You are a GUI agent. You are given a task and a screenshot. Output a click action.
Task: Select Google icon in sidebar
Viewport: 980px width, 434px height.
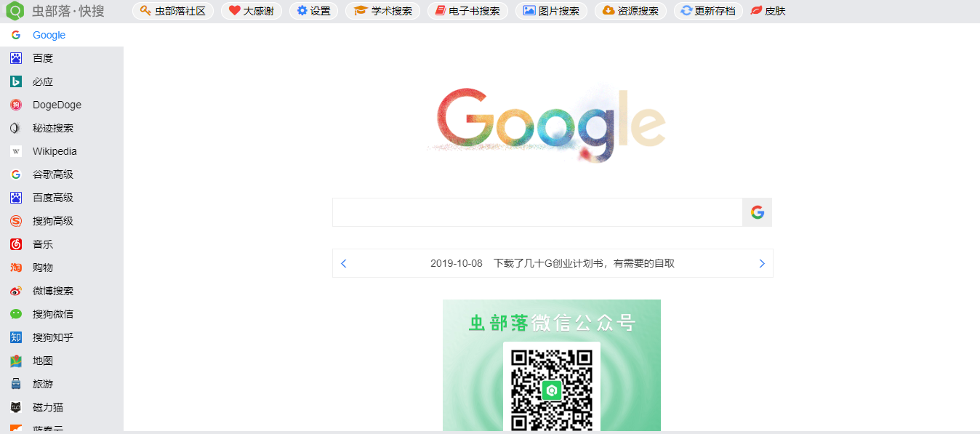pyautogui.click(x=16, y=35)
